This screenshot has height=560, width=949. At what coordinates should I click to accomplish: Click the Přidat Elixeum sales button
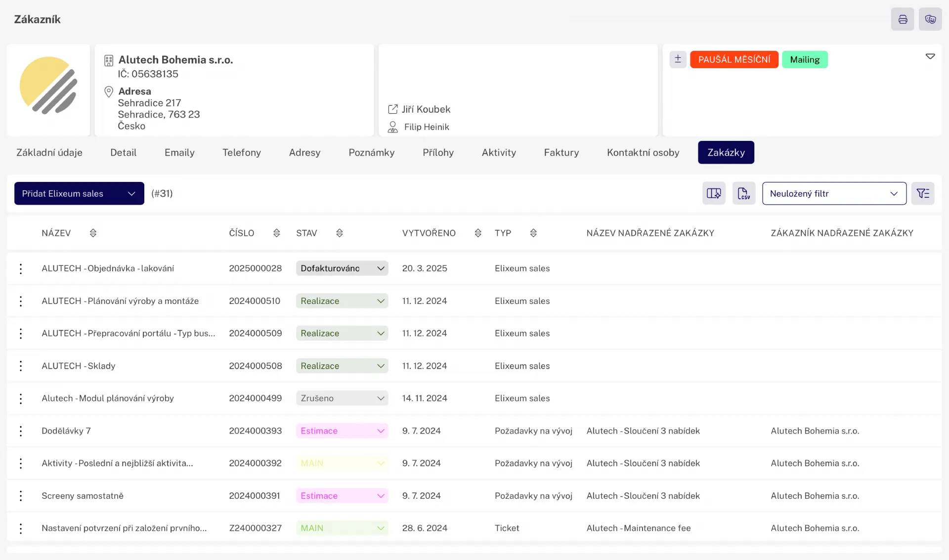(x=63, y=193)
